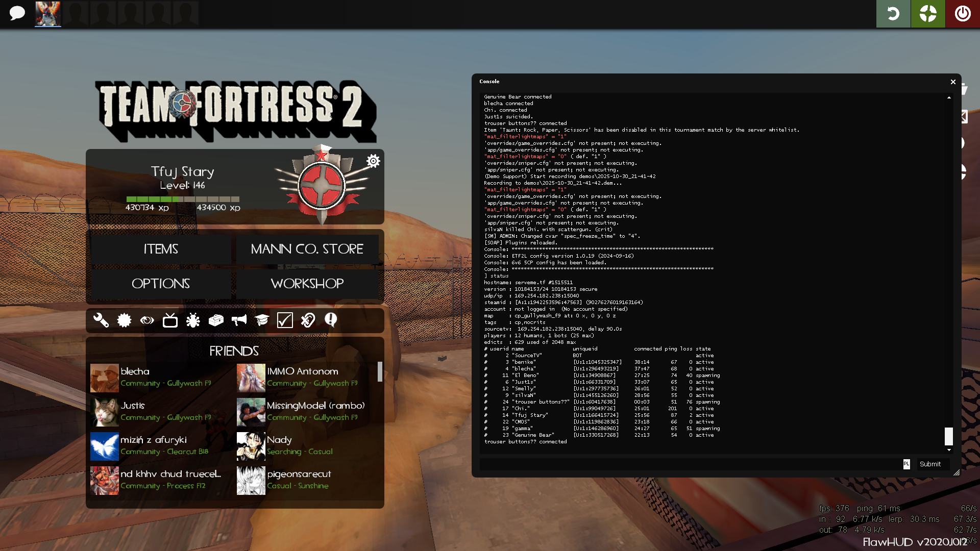
Task: Click the exclamation alert bubble icon
Action: tap(331, 320)
